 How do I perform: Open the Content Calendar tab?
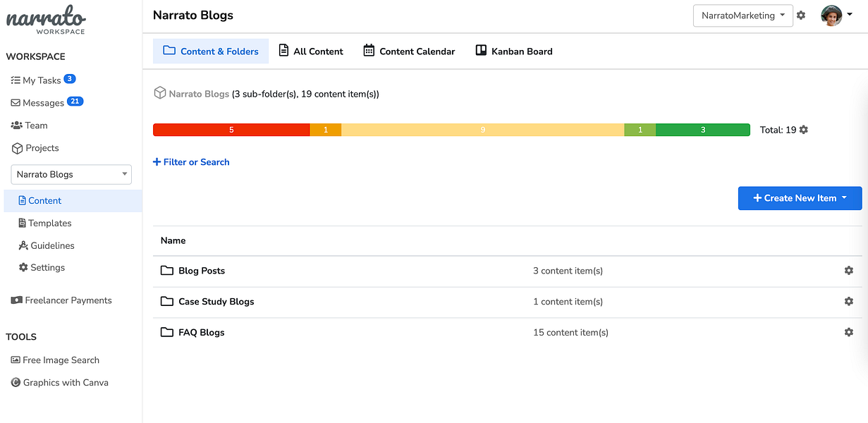point(409,51)
